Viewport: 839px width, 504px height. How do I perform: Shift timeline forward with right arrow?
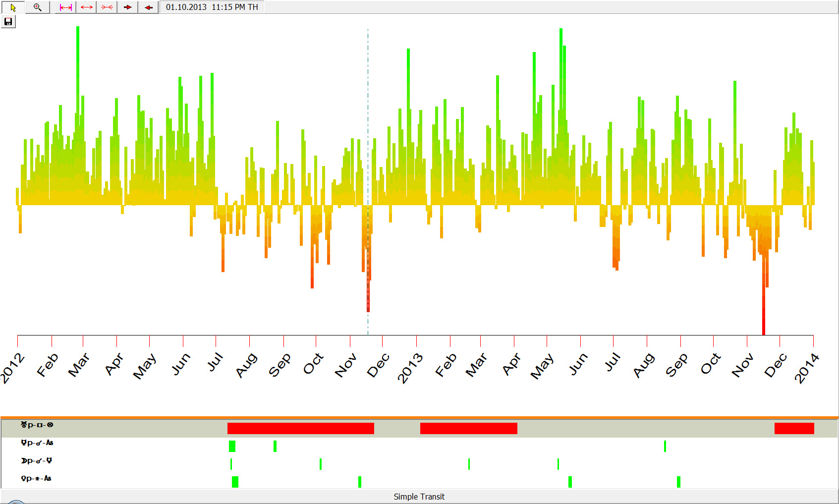[x=127, y=7]
